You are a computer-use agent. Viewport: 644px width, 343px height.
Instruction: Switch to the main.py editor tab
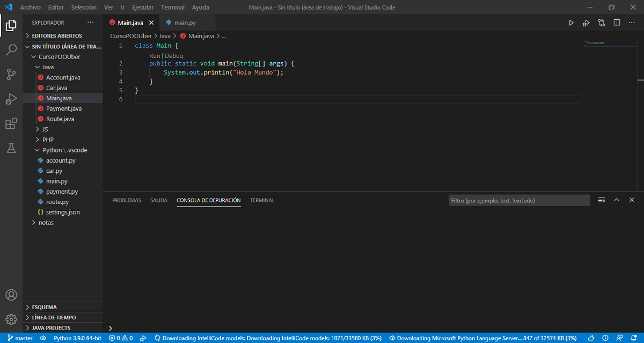tap(187, 23)
